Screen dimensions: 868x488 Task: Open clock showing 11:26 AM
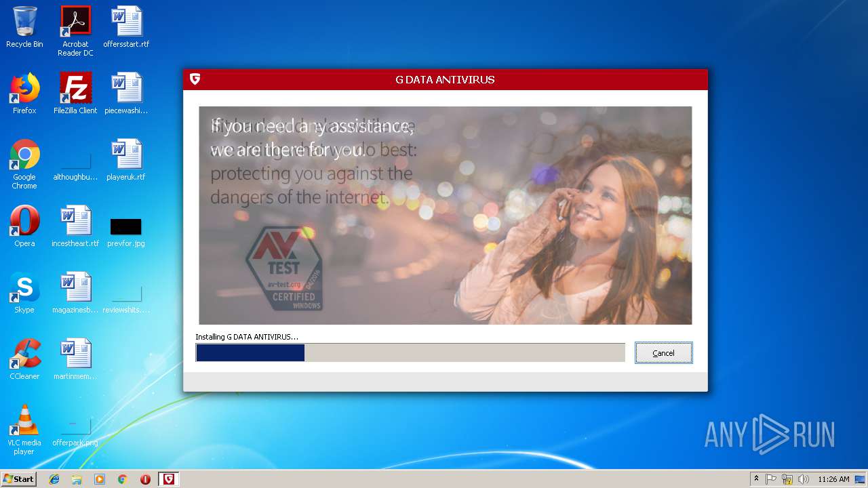pyautogui.click(x=833, y=479)
